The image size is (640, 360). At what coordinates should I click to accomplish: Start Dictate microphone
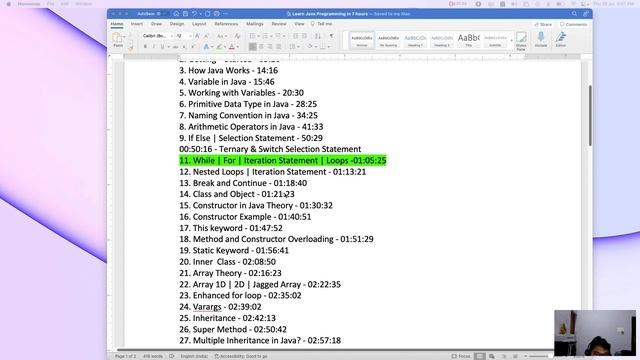coord(541,40)
